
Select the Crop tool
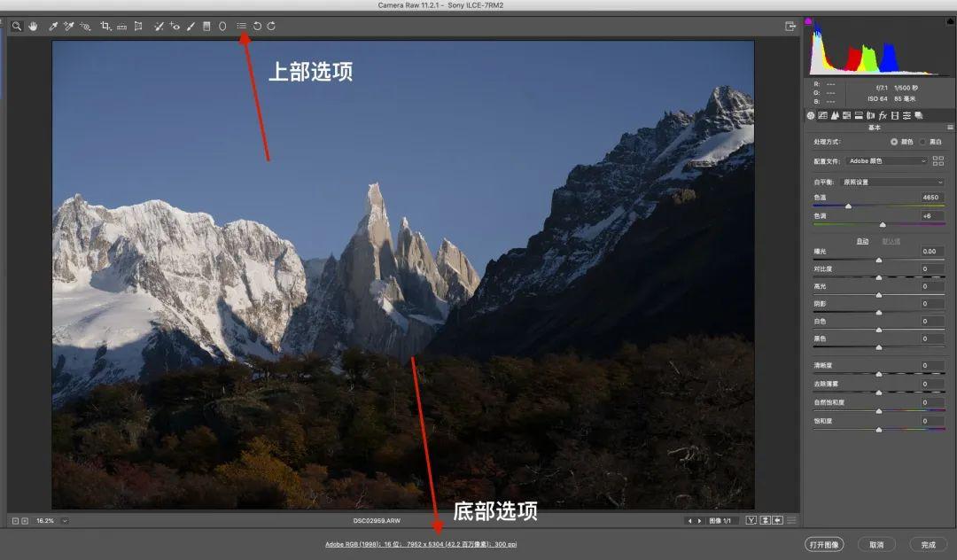[104, 26]
